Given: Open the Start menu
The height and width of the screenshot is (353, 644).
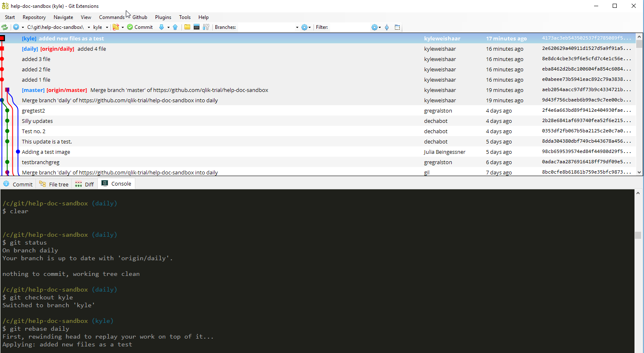Looking at the screenshot, I should [10, 17].
